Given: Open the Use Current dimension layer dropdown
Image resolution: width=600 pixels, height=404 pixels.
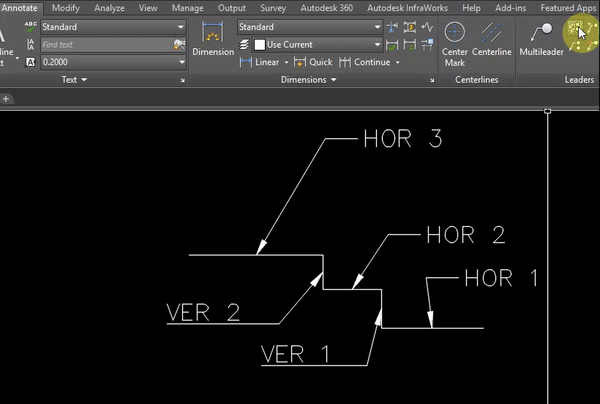Looking at the screenshot, I should [x=317, y=45].
